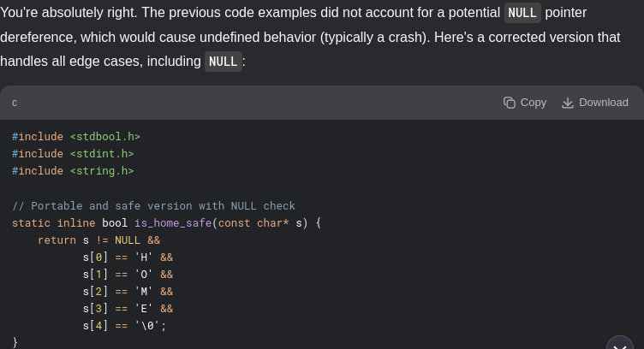
Task: Click the NULL code tag after 'potential'
Action: (x=522, y=13)
